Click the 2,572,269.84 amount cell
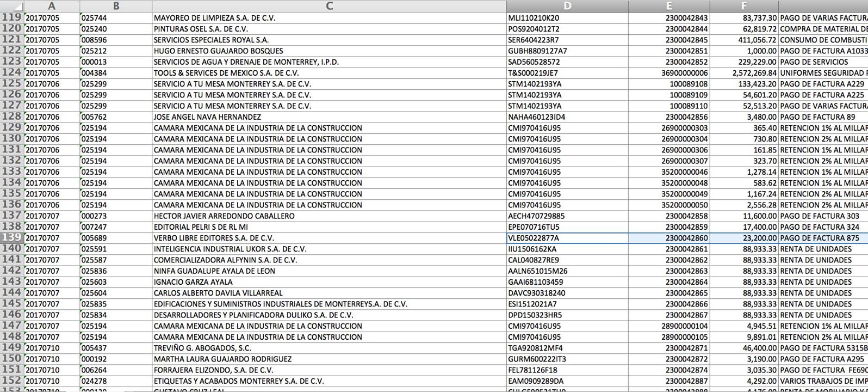Viewport: 868px width, 392px height. [x=744, y=73]
